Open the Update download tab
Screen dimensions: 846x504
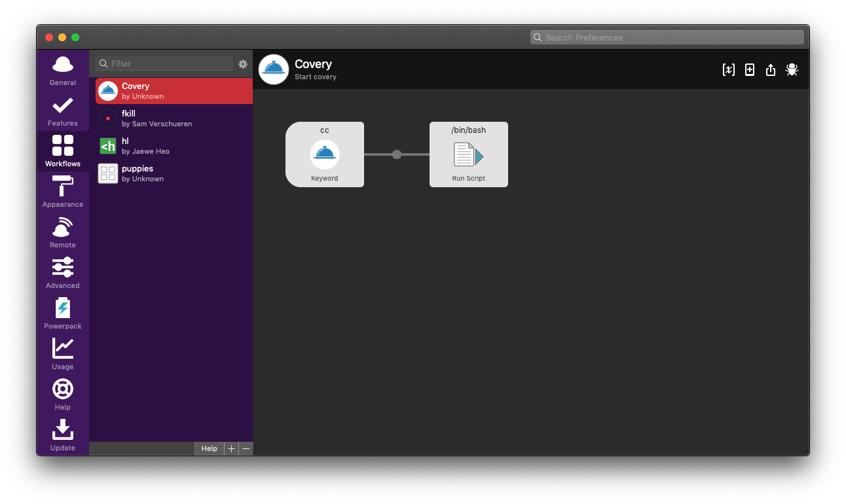click(x=63, y=435)
